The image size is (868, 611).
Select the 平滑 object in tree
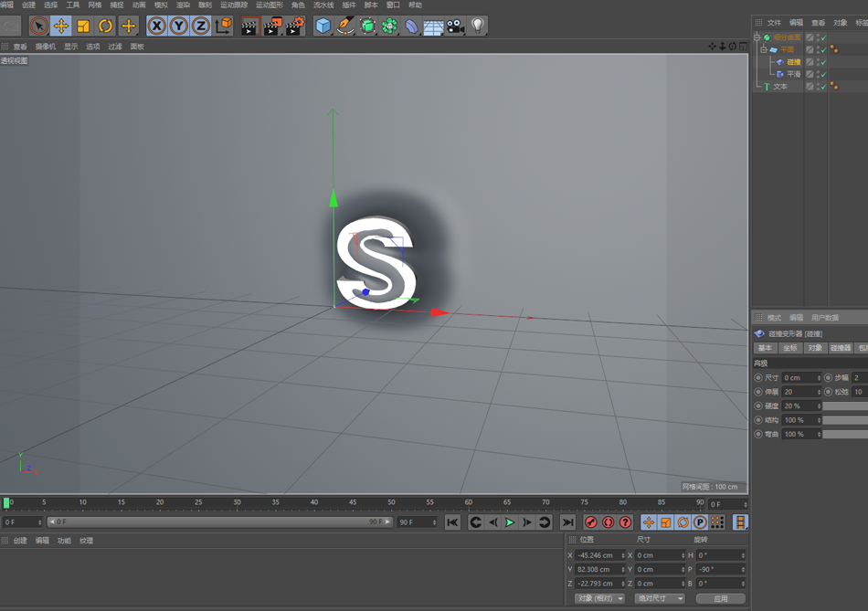point(794,74)
